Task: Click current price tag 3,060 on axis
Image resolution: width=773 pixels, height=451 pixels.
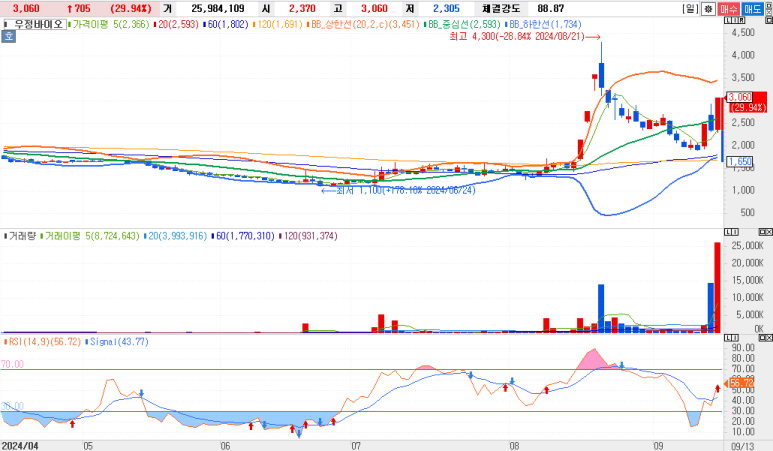Action: point(740,97)
